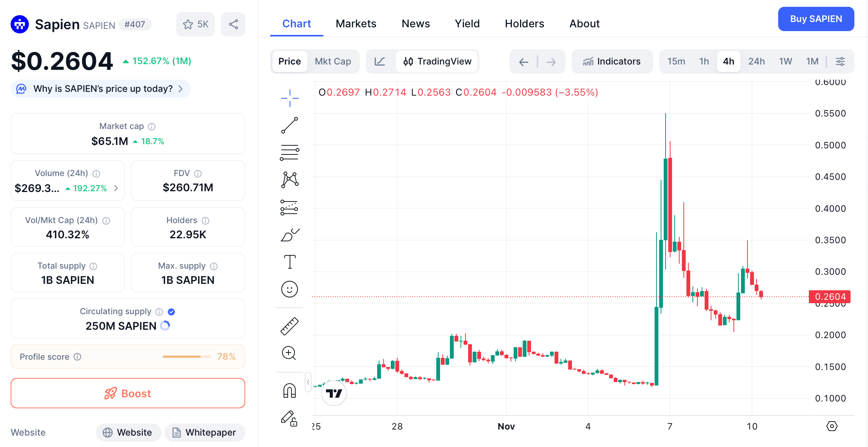
Task: Open chart display settings panel
Action: pos(841,61)
